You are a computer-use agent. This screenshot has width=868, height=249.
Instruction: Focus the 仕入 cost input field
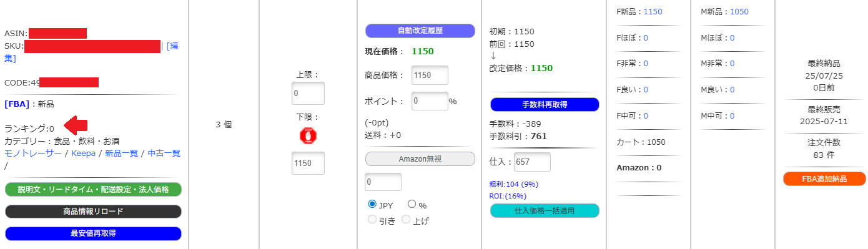coord(532,162)
